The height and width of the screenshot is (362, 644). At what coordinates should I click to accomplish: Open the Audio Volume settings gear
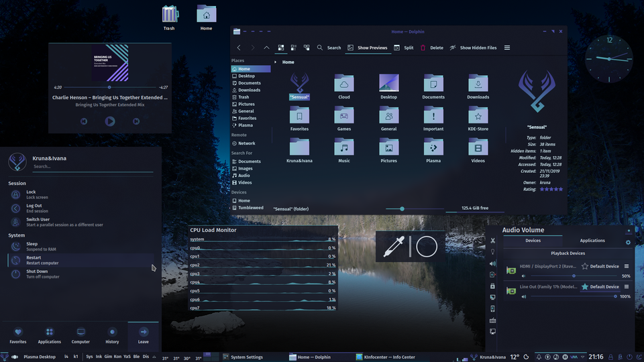(628, 242)
